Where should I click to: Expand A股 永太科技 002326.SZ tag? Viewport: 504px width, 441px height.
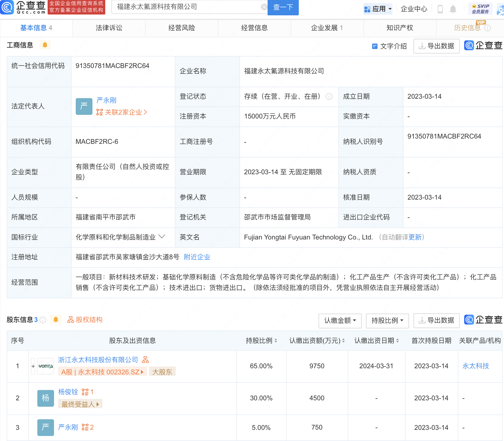point(102,372)
